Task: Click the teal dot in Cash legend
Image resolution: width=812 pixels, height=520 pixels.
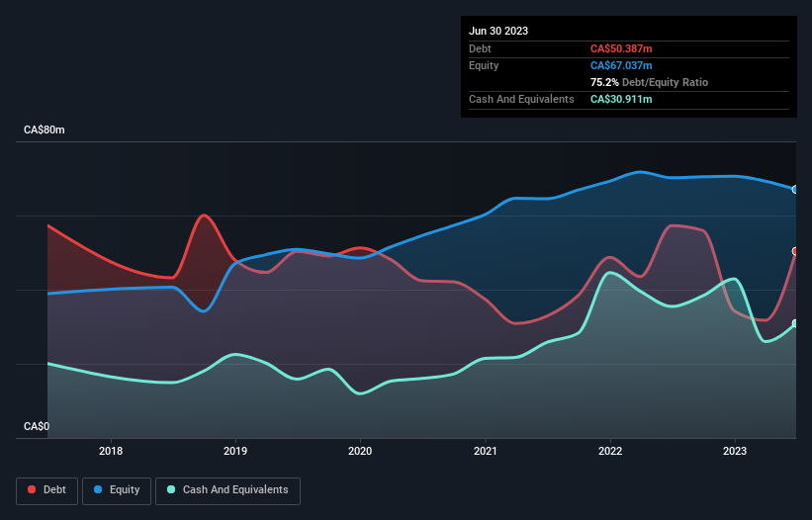Action: coord(171,489)
